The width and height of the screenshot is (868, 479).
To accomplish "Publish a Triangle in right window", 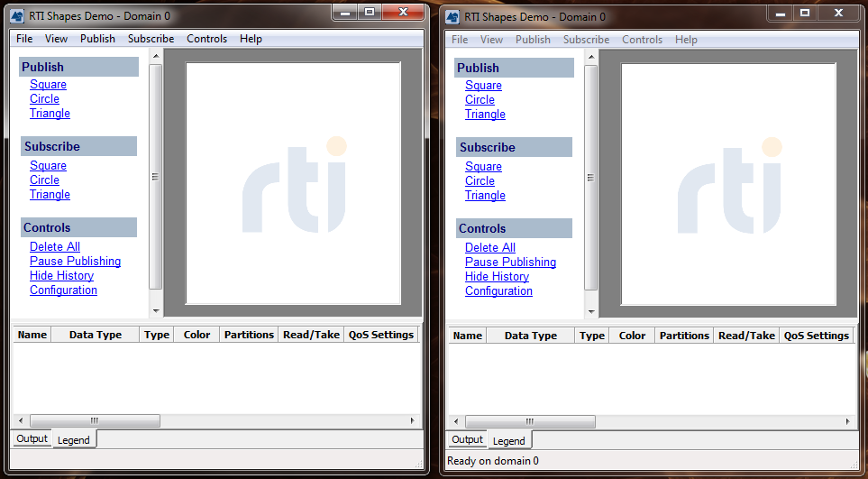I will coord(485,114).
